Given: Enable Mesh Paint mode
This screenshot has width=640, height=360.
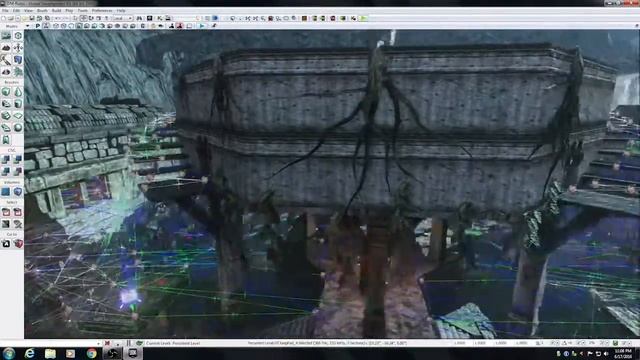Looking at the screenshot, I should 6,60.
